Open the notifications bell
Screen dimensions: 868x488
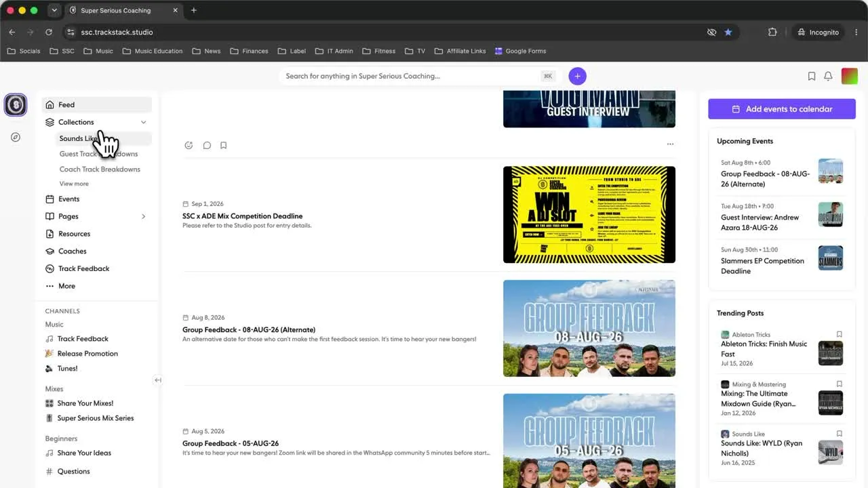[828, 76]
